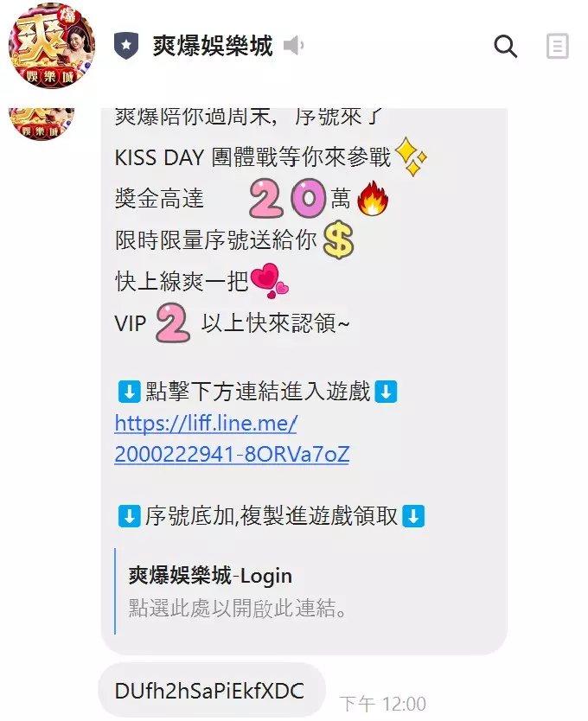
Task: Click the pink hearts emoji
Action: pos(269,280)
